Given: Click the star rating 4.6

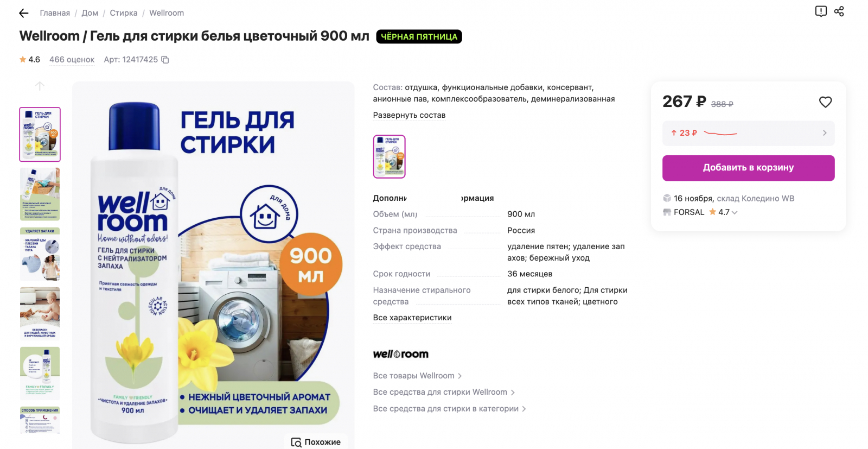Looking at the screenshot, I should point(30,60).
